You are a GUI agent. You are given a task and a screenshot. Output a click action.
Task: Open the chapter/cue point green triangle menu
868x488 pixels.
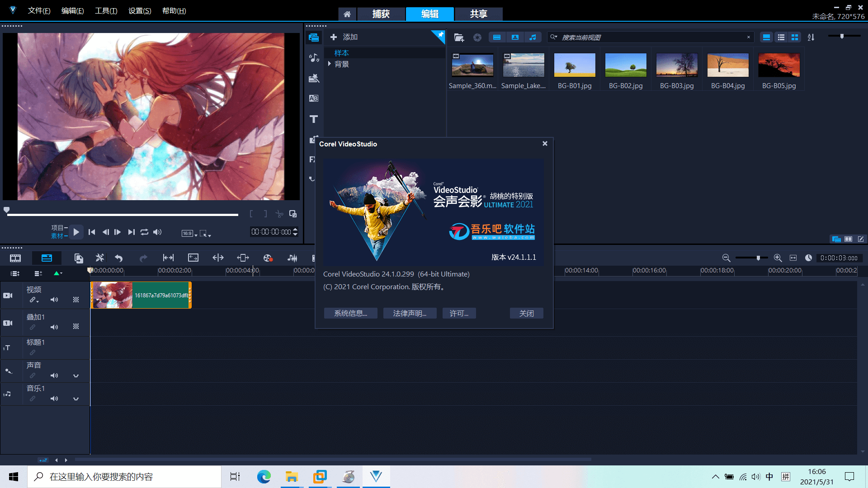coord(58,273)
